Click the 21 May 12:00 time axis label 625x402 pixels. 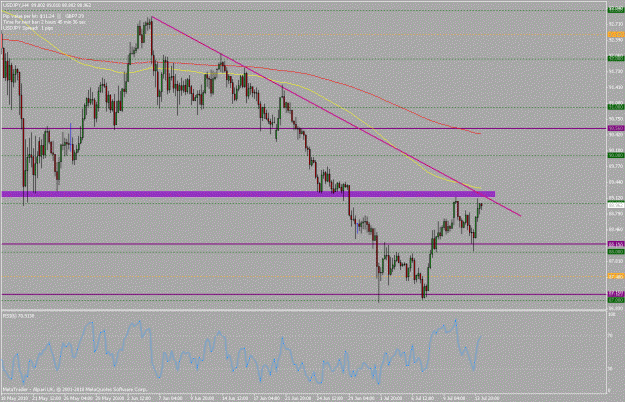tap(47, 398)
